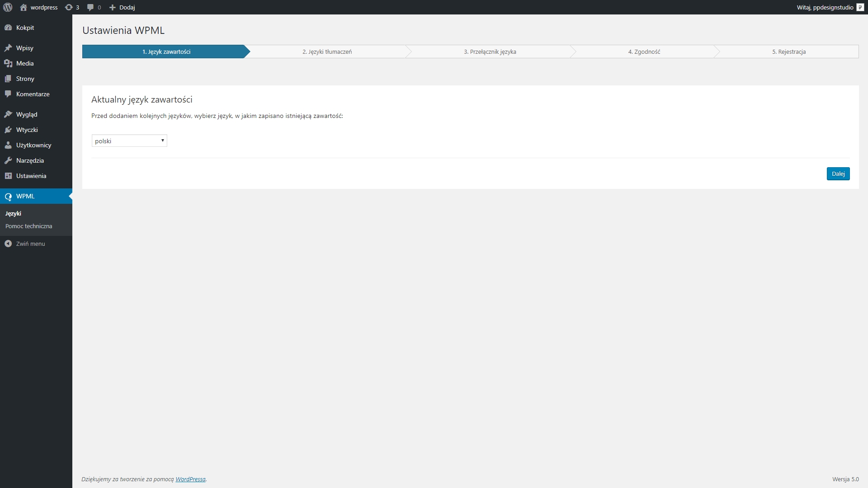
Task: Click Dodaj in the admin bar
Action: click(x=127, y=7)
